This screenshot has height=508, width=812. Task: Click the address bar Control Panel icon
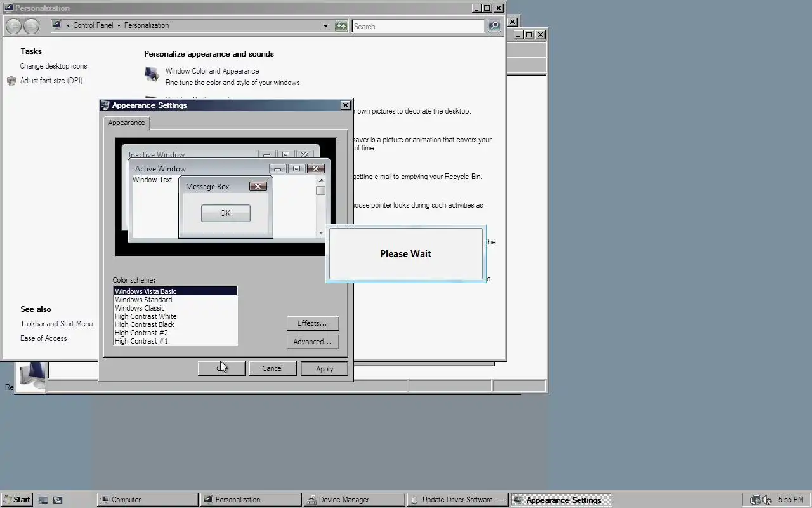tap(56, 25)
